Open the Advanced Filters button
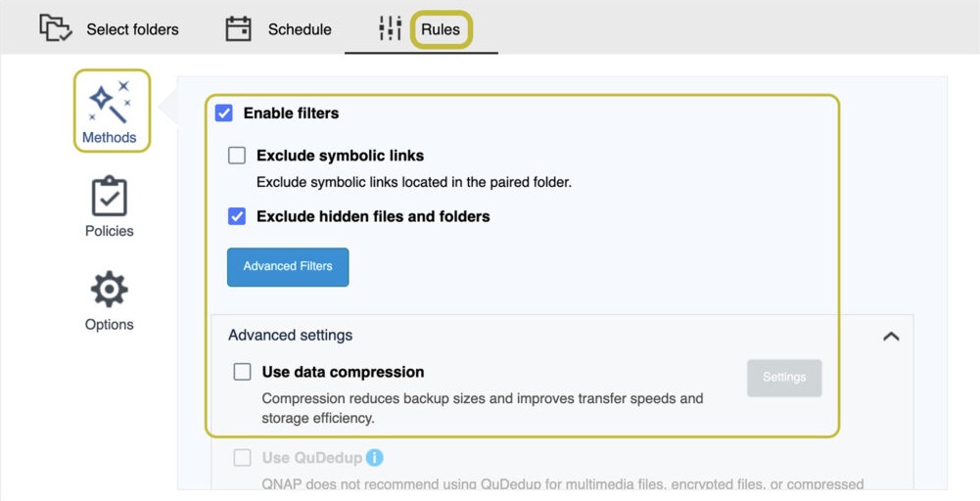The width and height of the screenshot is (980, 501). coord(288,267)
